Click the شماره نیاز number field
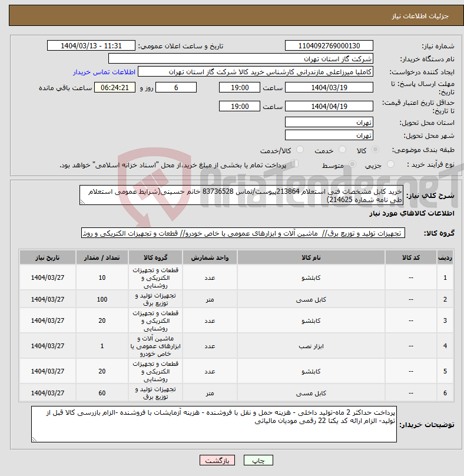Screen dimensions: 464x476 (329, 46)
